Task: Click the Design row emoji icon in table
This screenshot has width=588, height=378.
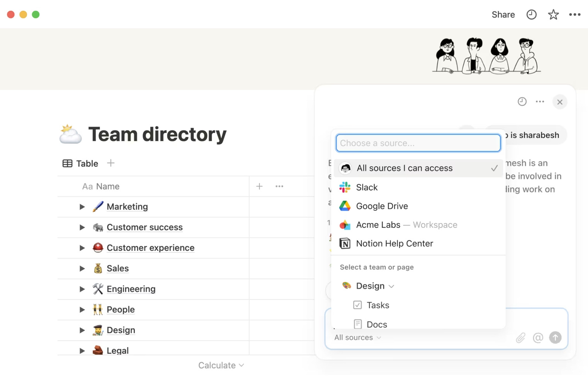Action: pos(98,330)
